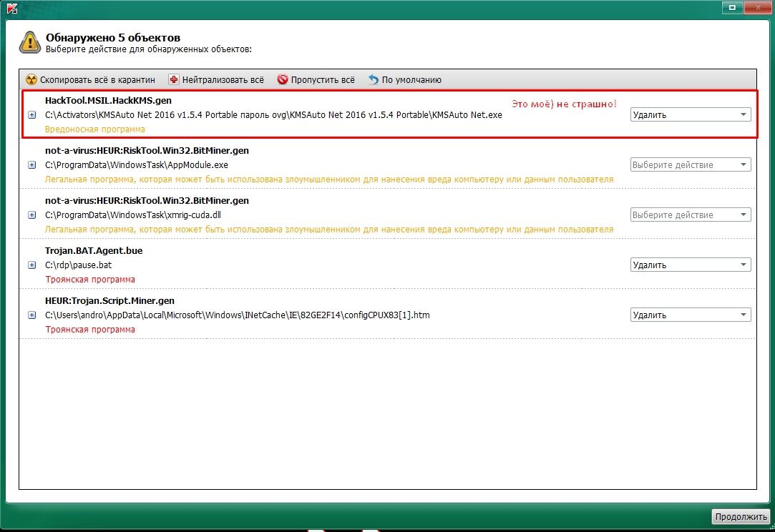Image resolution: width=775 pixels, height=532 pixels.
Task: Click the 'Продолжить' button
Action: (741, 517)
